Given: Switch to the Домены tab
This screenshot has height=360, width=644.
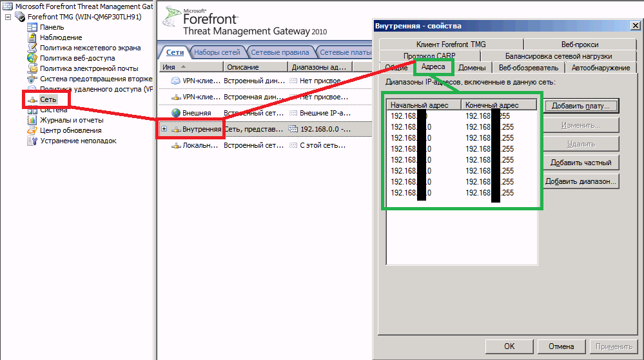Looking at the screenshot, I should [472, 68].
